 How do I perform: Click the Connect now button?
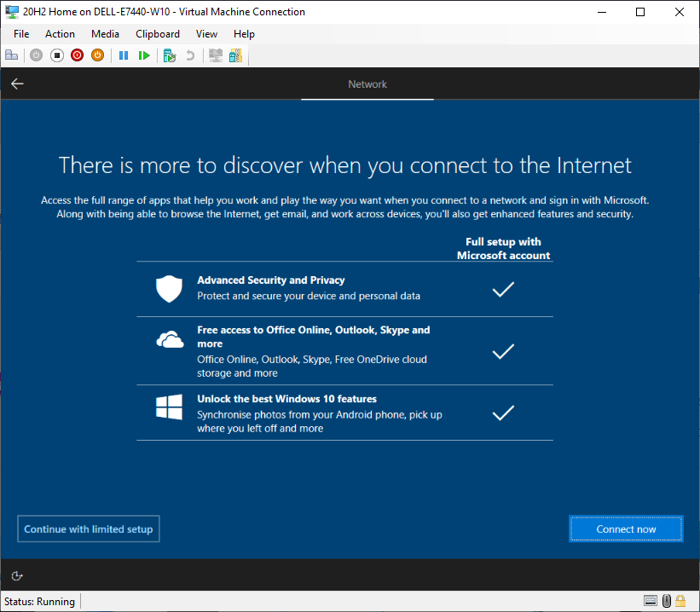point(626,529)
